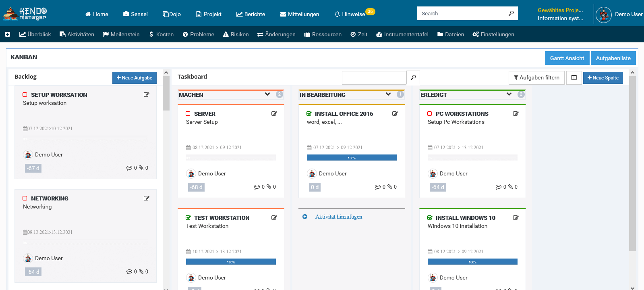This screenshot has height=290, width=644.
Task: Check the SERVER task checkbox
Action: point(188,114)
